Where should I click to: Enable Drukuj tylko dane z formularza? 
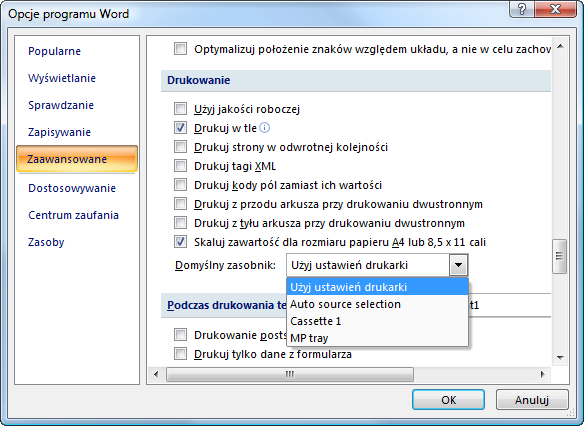click(x=181, y=353)
